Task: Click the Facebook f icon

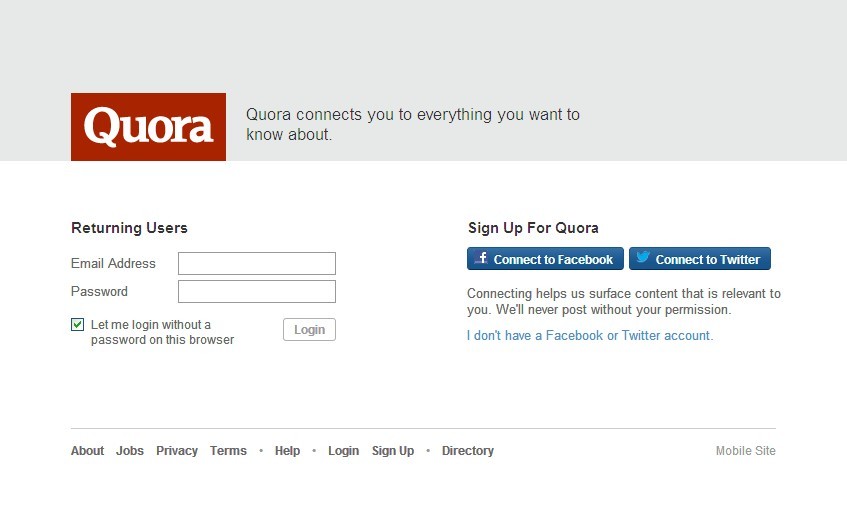Action: coord(481,258)
